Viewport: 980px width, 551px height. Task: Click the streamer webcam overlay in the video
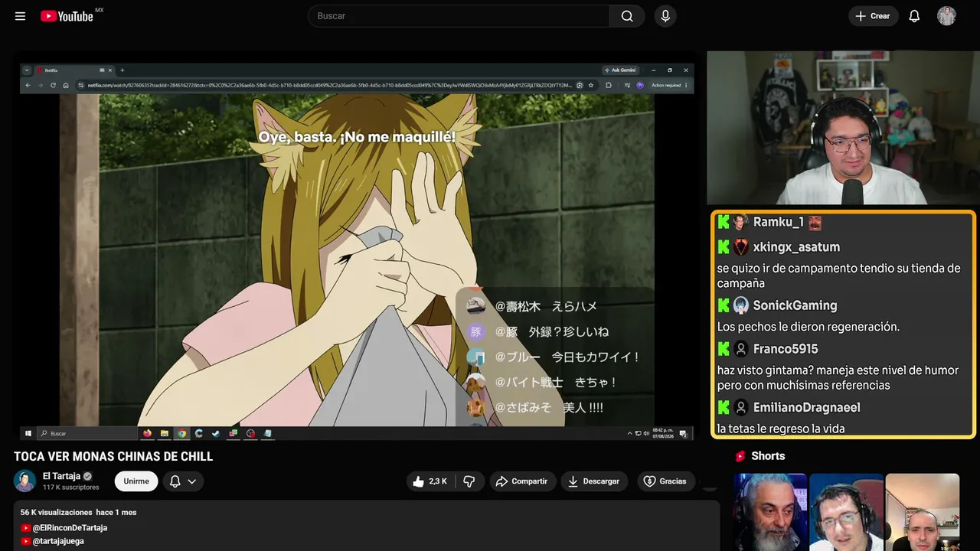(x=843, y=128)
